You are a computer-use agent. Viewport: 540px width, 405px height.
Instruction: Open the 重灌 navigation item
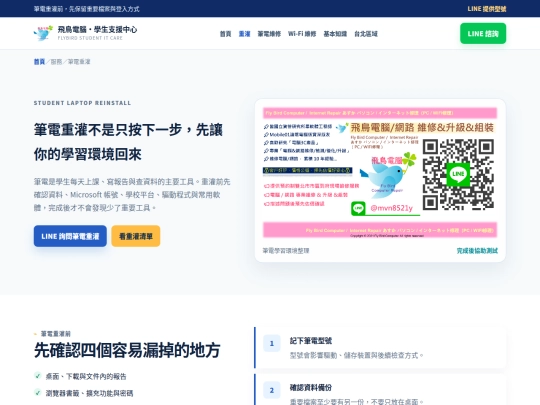(244, 34)
